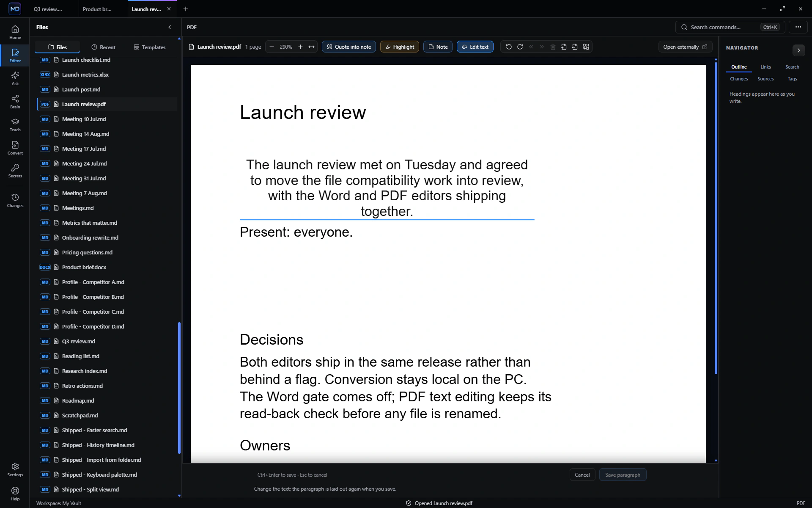Open the Brain graph icon
Viewport: 812px width, 508px height.
coord(15,102)
